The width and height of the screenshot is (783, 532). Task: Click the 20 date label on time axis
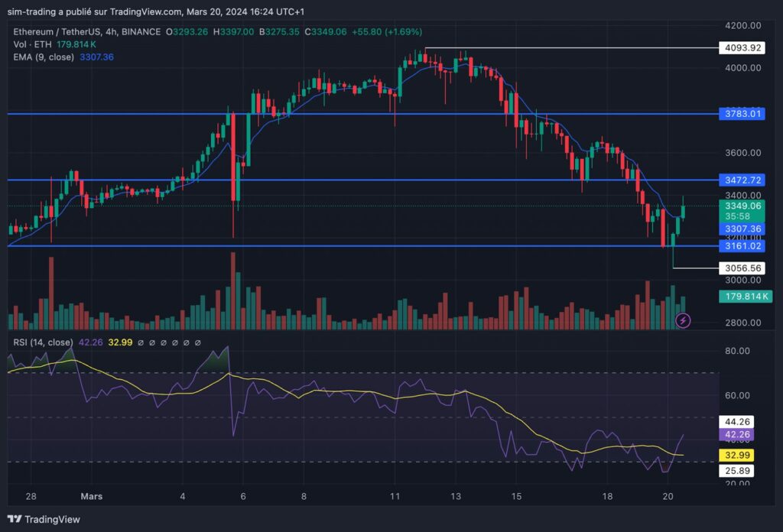tap(668, 496)
